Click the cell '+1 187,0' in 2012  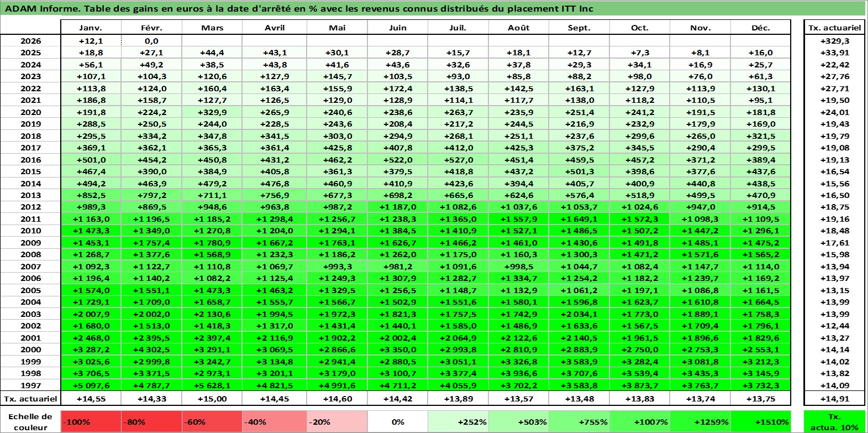point(398,207)
